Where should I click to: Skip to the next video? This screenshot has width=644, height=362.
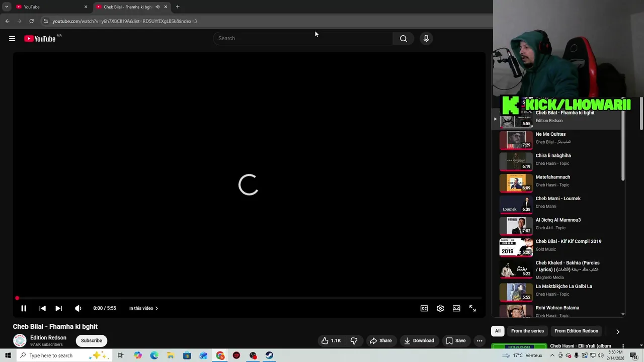click(x=58, y=308)
